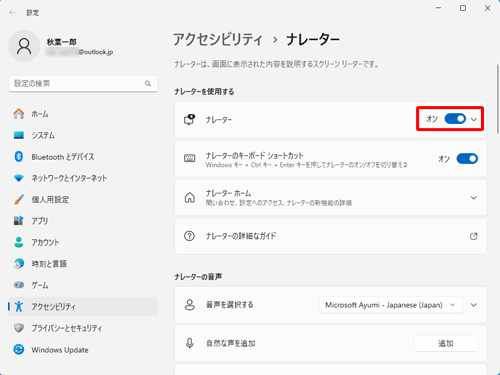Expand the ナレーター row chevron
Viewport: 500px width, 375px height.
point(474,119)
